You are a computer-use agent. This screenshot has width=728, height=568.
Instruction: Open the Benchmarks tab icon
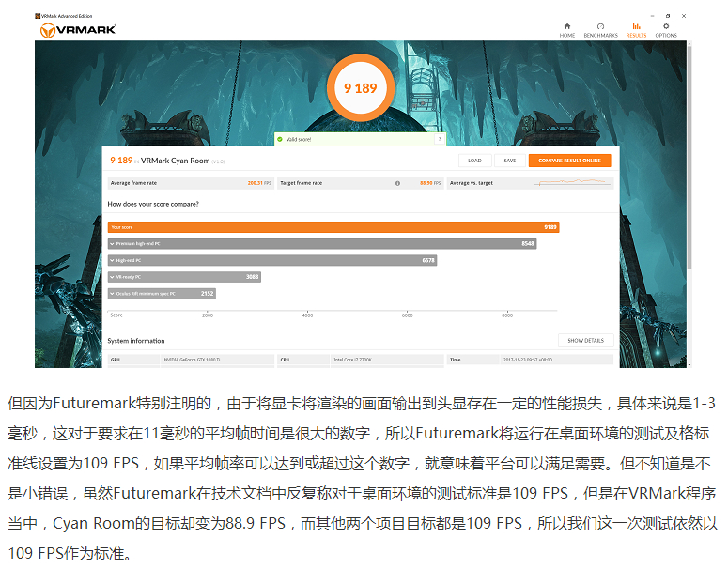(600, 26)
